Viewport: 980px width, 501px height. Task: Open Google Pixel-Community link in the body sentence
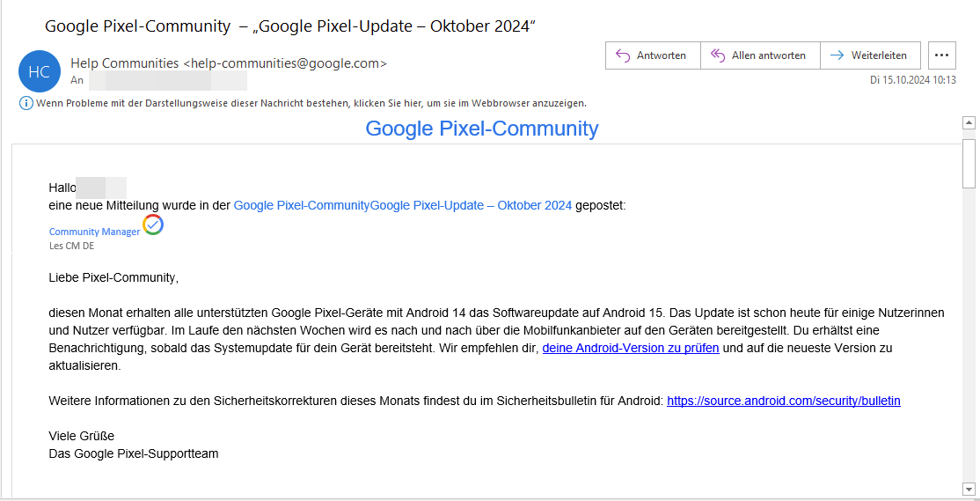point(301,205)
